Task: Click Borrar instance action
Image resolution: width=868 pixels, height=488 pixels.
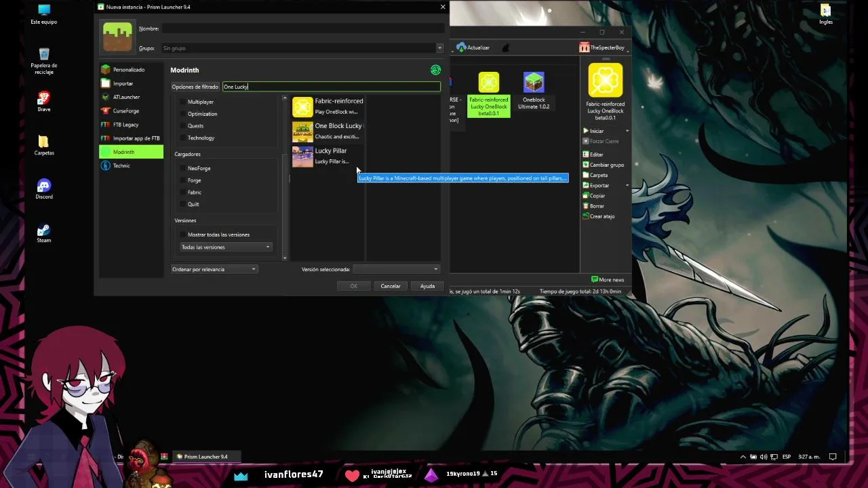Action: pyautogui.click(x=593, y=206)
